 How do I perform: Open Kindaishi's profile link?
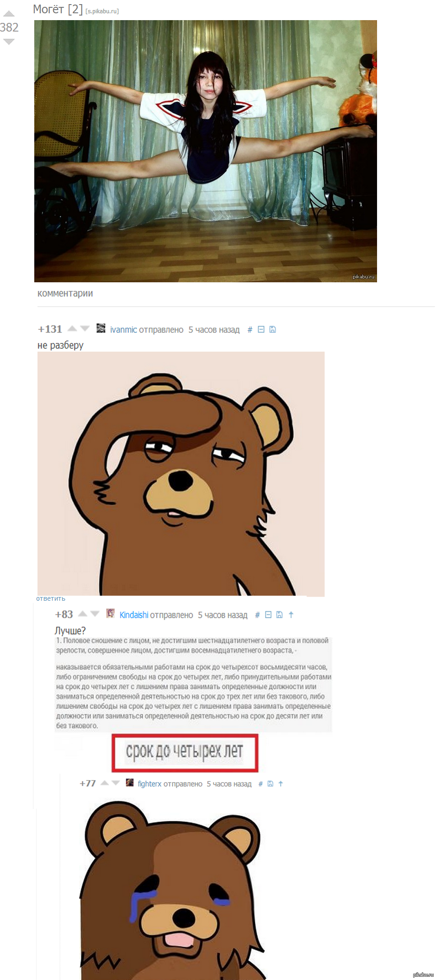click(134, 615)
